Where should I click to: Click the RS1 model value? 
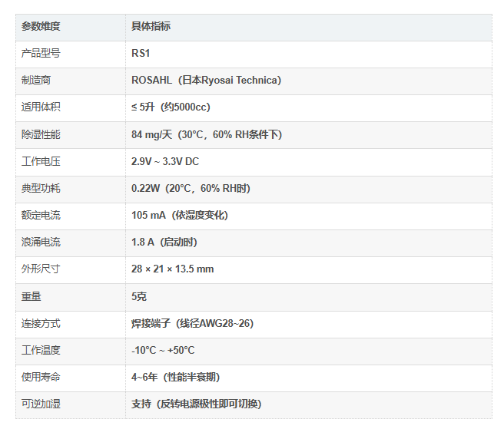pos(141,53)
